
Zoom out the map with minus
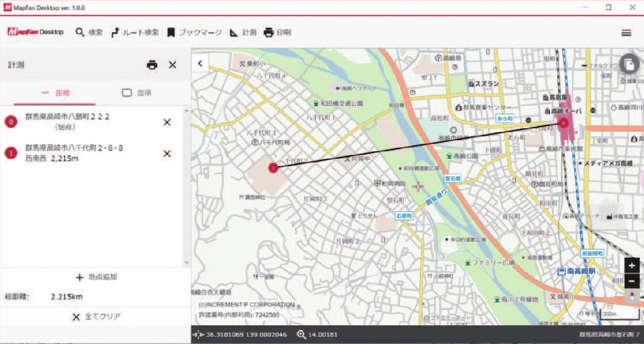631,281
